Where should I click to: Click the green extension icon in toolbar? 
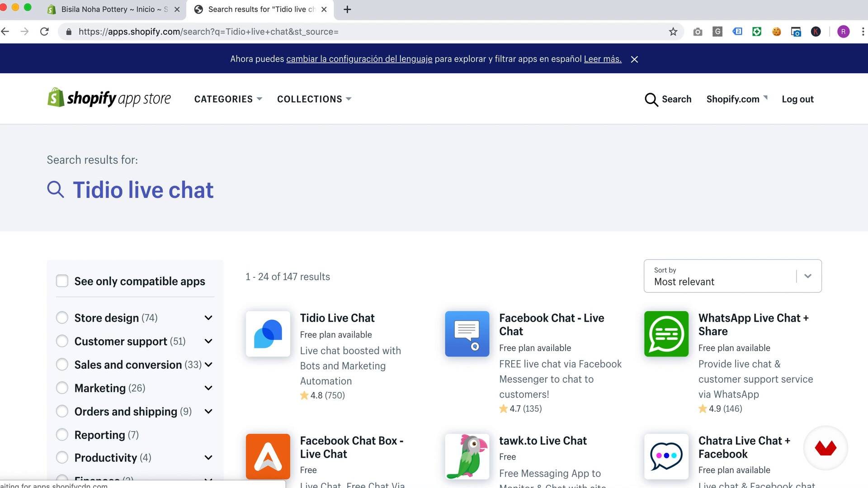coord(757,32)
